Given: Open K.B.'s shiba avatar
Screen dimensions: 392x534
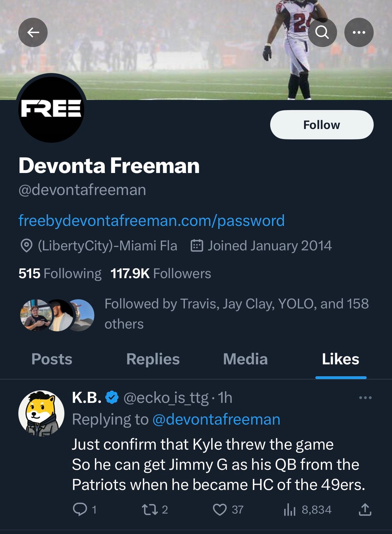Looking at the screenshot, I should point(41,413).
